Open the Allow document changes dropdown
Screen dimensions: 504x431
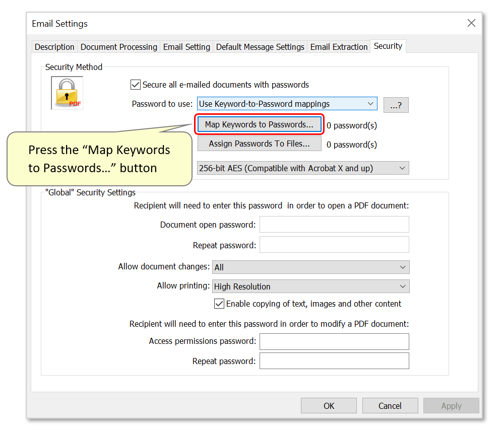[x=310, y=267]
